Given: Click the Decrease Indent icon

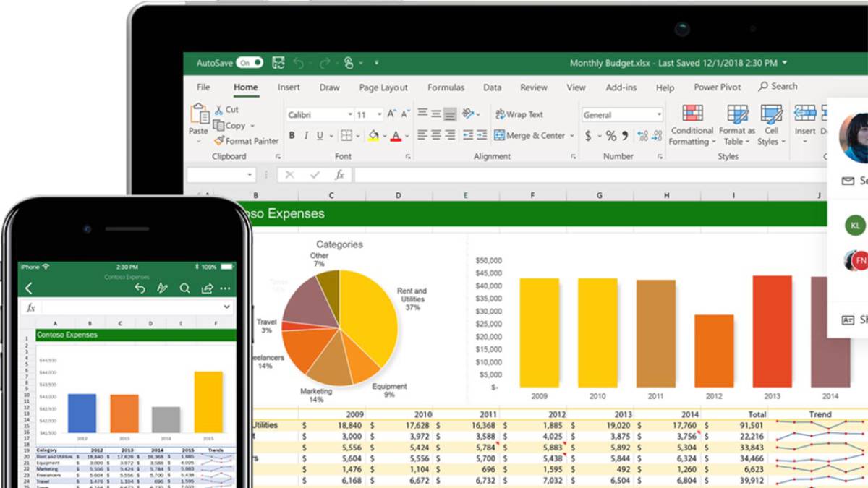Looking at the screenshot, I should coord(467,135).
